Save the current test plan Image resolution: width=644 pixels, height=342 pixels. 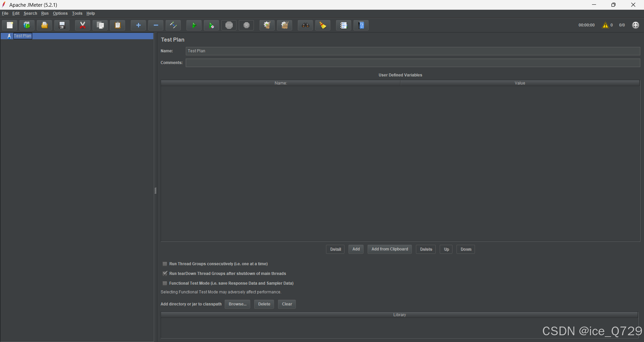point(62,25)
